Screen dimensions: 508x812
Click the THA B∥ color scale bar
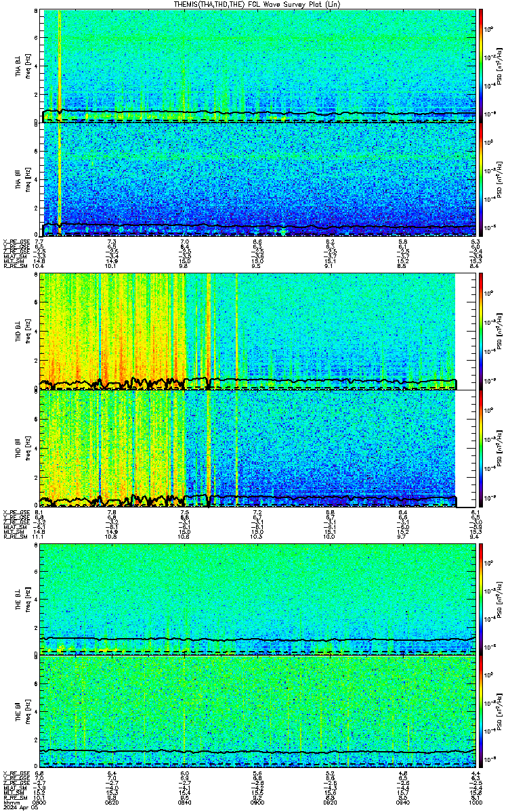click(x=481, y=179)
